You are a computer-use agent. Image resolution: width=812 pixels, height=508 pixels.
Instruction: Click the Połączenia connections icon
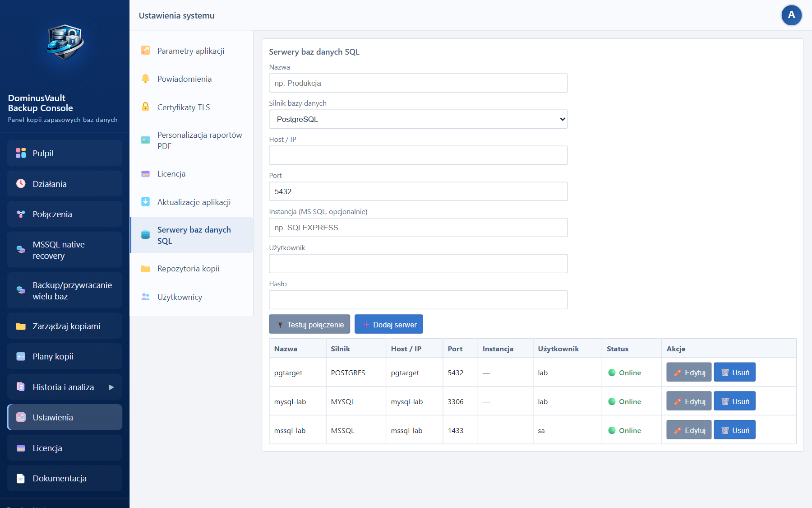click(21, 214)
